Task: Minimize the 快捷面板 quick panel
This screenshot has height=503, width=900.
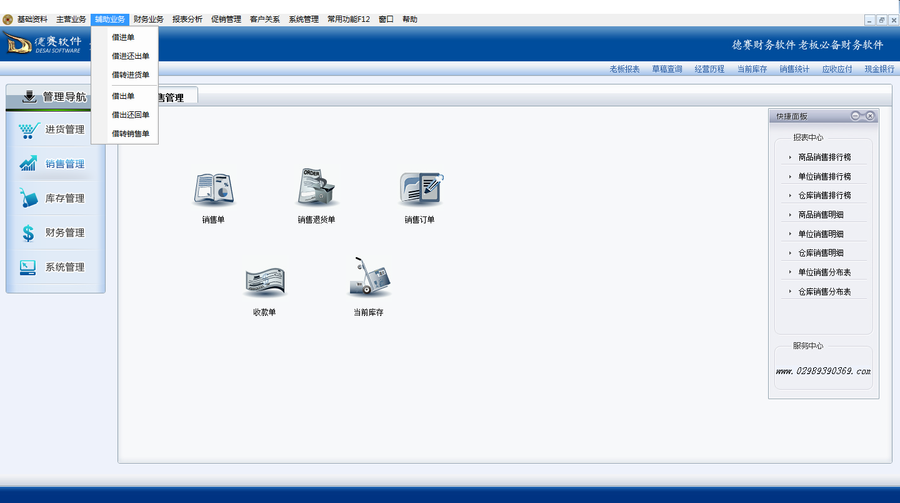Action: pyautogui.click(x=855, y=116)
